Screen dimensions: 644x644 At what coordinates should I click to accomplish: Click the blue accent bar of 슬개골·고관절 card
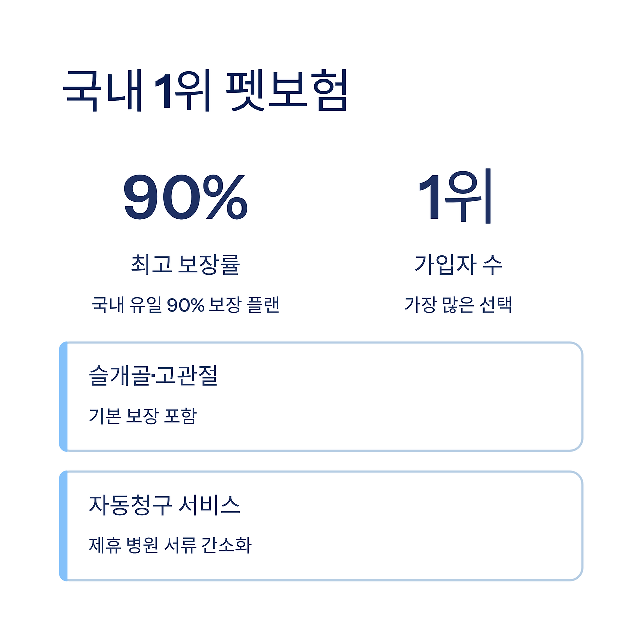pos(63,396)
